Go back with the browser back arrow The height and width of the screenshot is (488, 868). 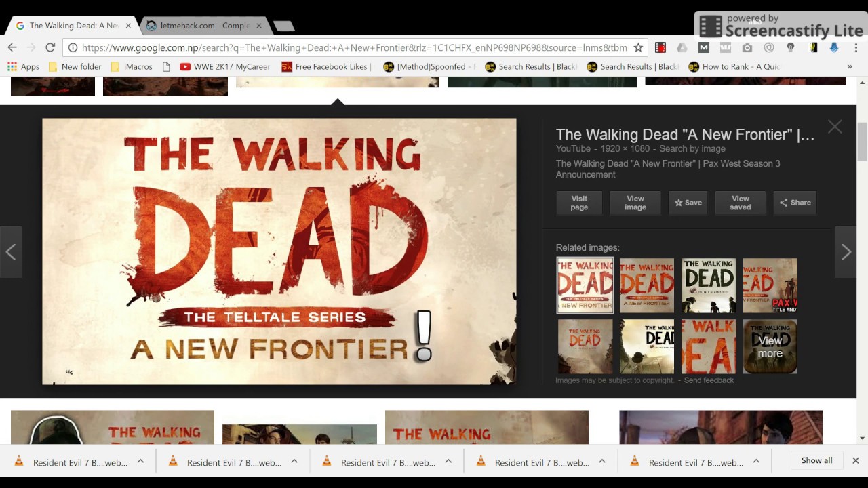(x=12, y=47)
